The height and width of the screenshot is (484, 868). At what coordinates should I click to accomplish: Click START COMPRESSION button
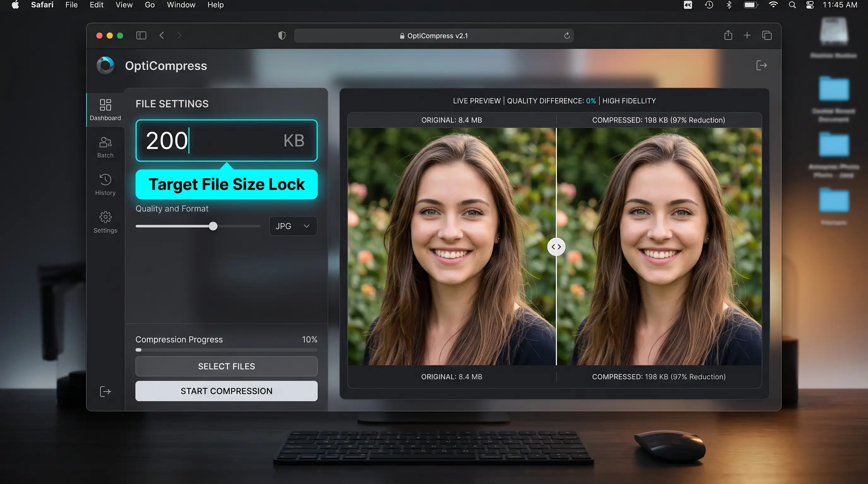click(x=226, y=391)
